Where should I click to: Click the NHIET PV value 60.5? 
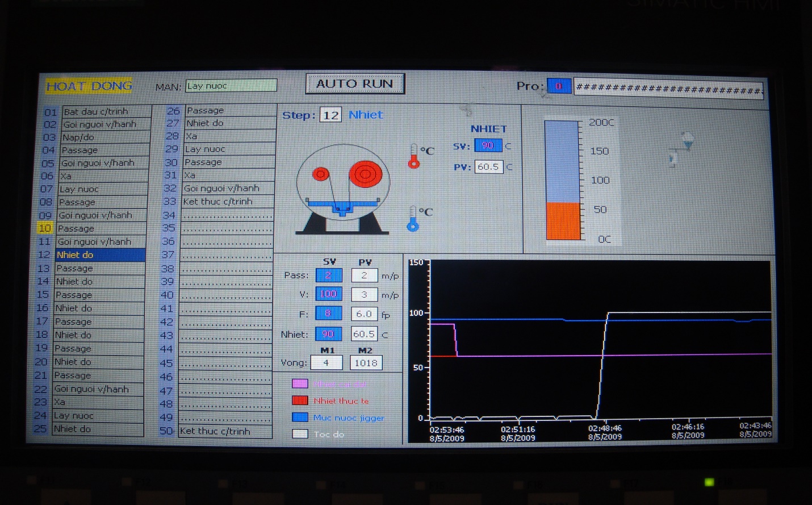pos(489,167)
